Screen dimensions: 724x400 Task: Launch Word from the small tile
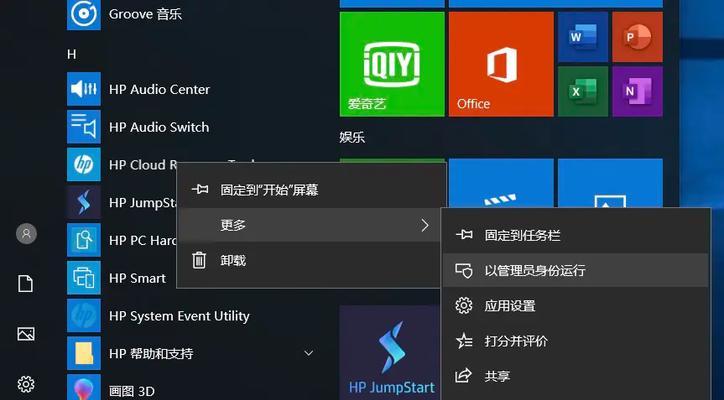pos(583,37)
